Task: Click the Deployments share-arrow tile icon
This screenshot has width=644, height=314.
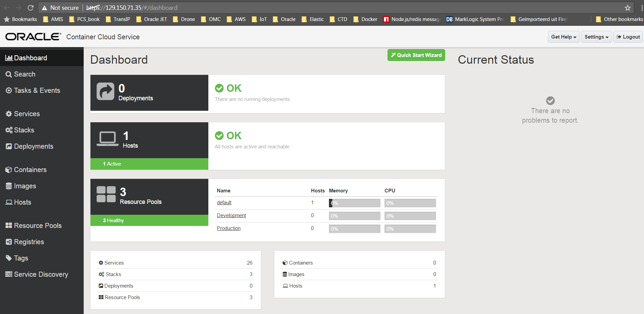Action: tap(105, 91)
